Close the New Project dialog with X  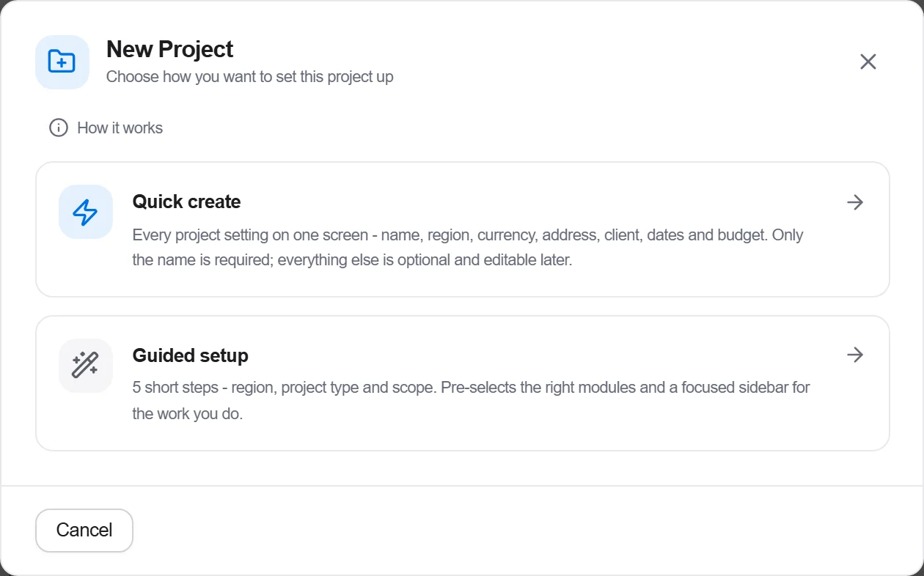pyautogui.click(x=868, y=62)
